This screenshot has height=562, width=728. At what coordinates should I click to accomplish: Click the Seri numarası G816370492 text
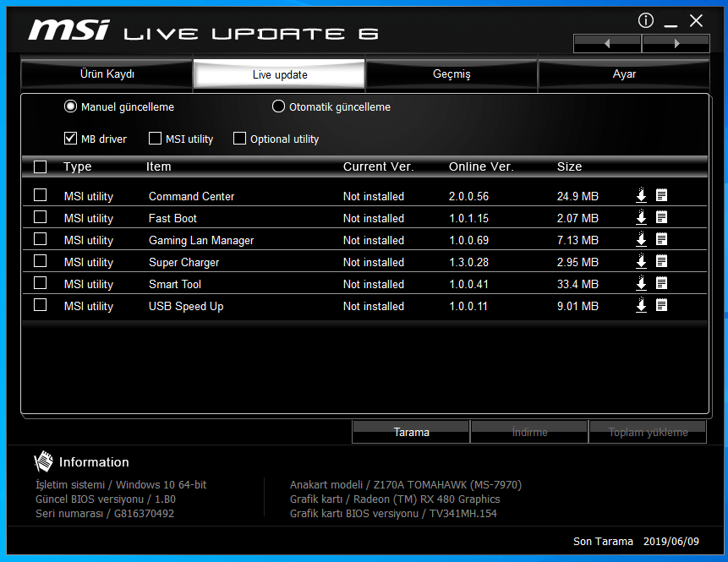105,513
